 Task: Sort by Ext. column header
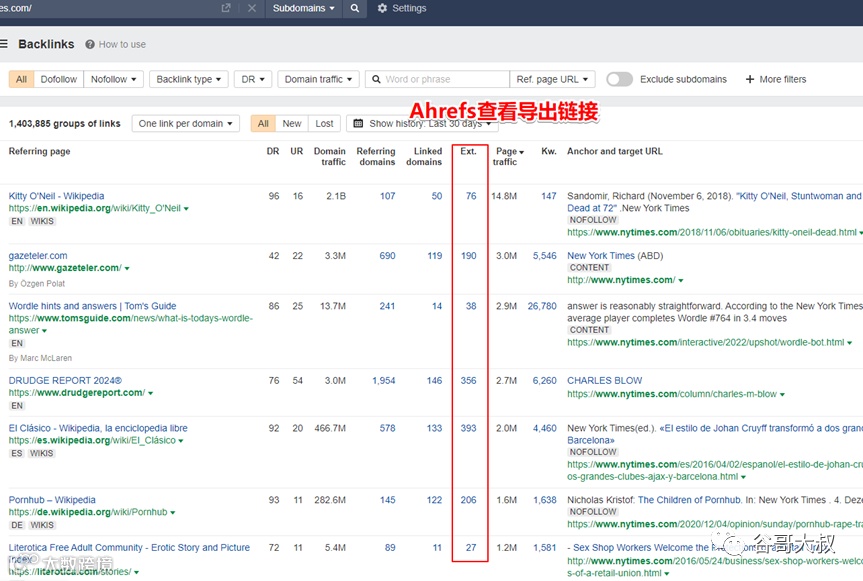[468, 151]
